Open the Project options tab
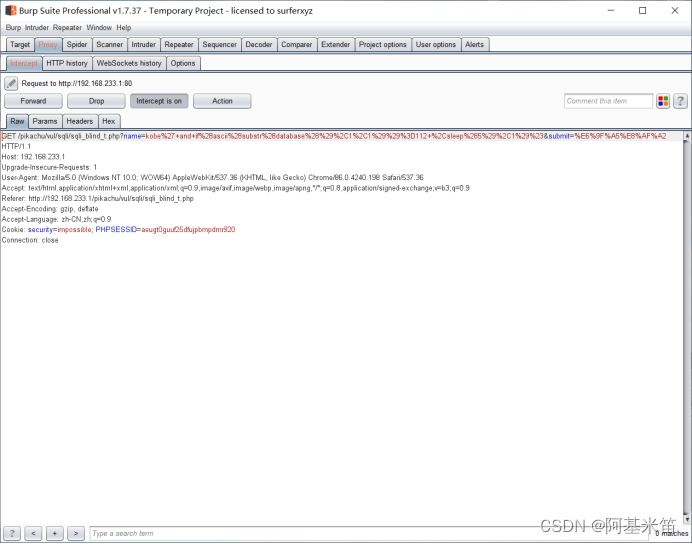Screen dimensions: 692x544 382,45
